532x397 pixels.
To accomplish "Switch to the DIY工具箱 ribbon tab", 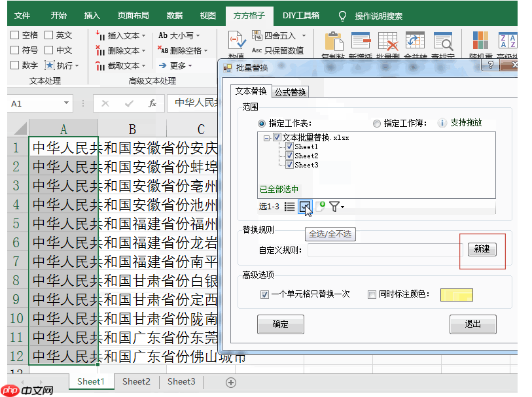I will pyautogui.click(x=301, y=16).
